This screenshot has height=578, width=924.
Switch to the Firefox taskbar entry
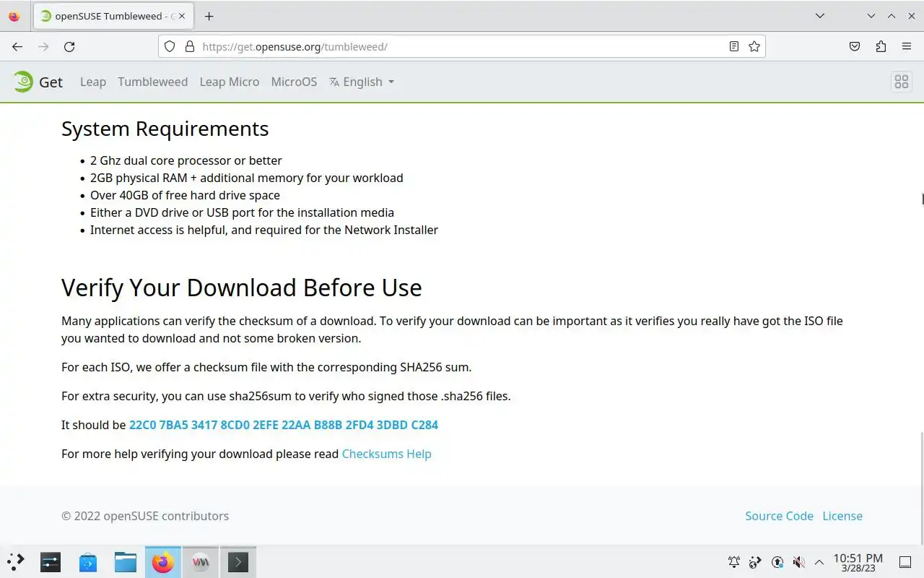coord(163,561)
